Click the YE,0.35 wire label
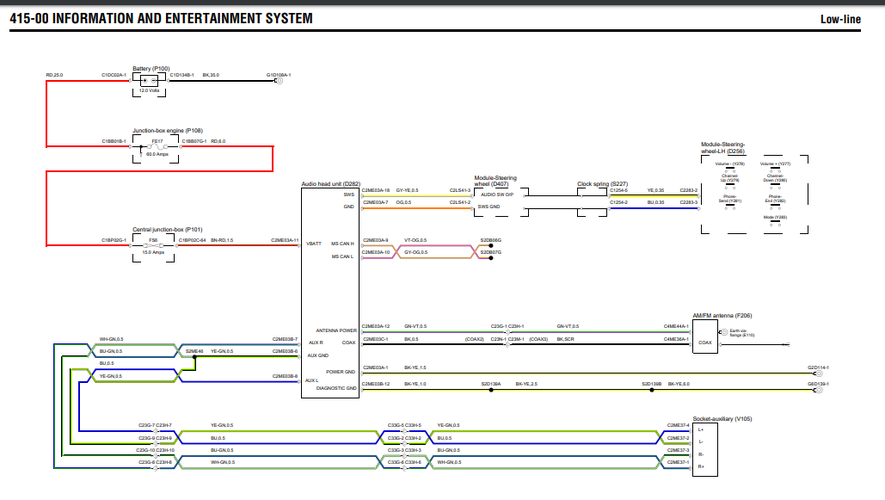885x500 pixels. point(655,191)
